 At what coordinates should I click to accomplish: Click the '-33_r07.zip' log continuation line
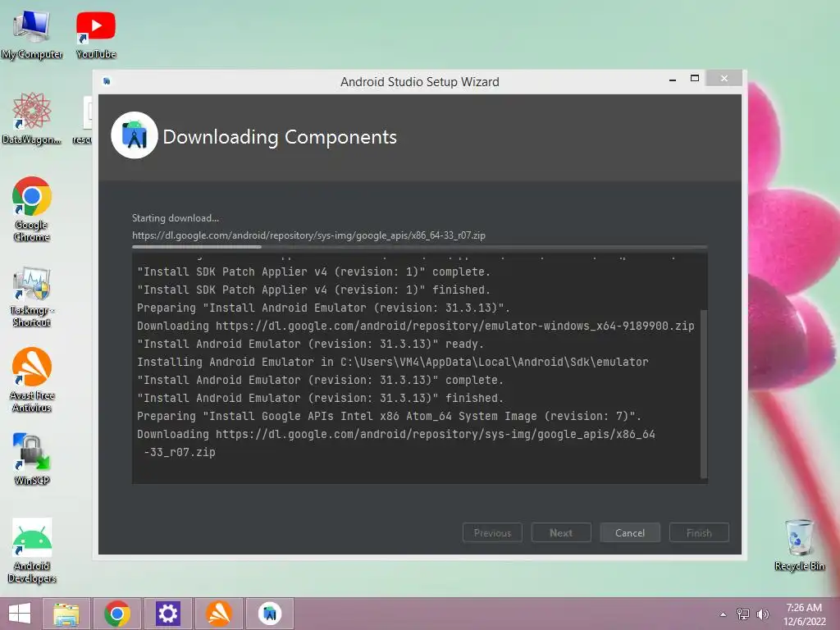click(x=180, y=452)
